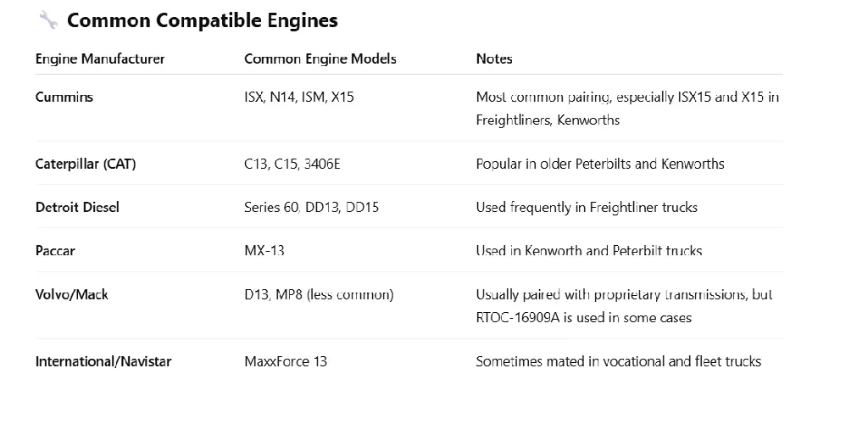
Task: Select the ISX, N14, ISM, X15 cell
Action: 299,97
